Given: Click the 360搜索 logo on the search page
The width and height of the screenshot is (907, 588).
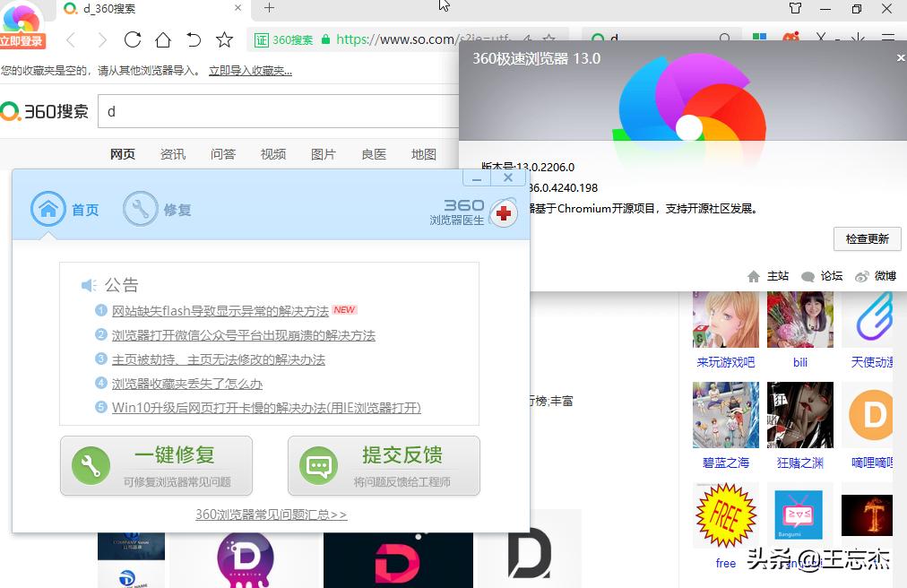Looking at the screenshot, I should [x=45, y=111].
